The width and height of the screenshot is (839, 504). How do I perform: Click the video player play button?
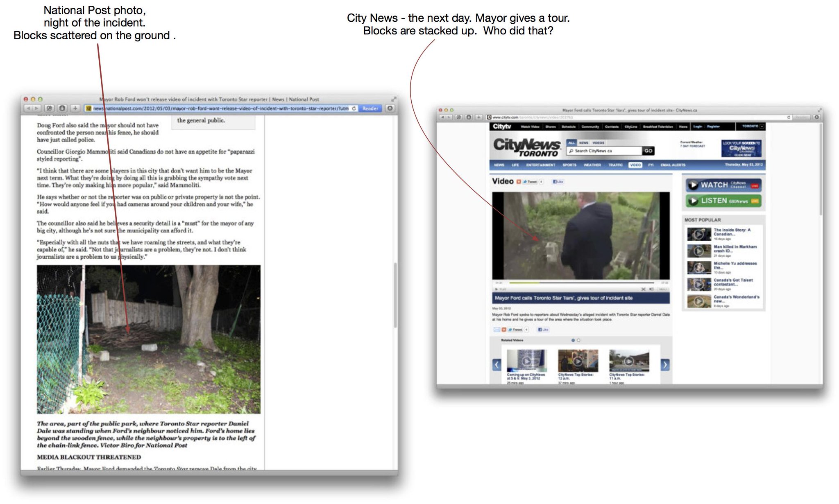497,289
